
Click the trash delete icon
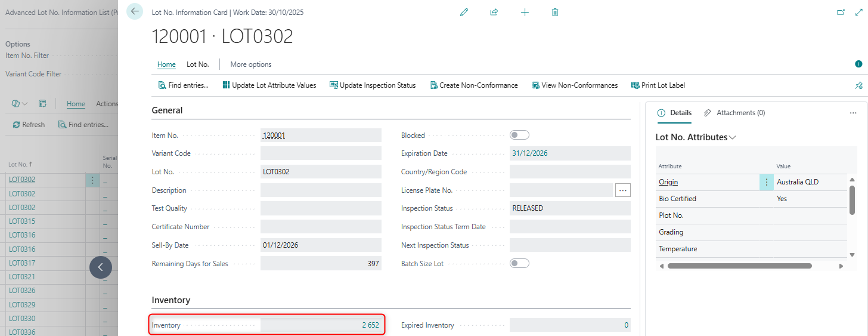coord(555,12)
